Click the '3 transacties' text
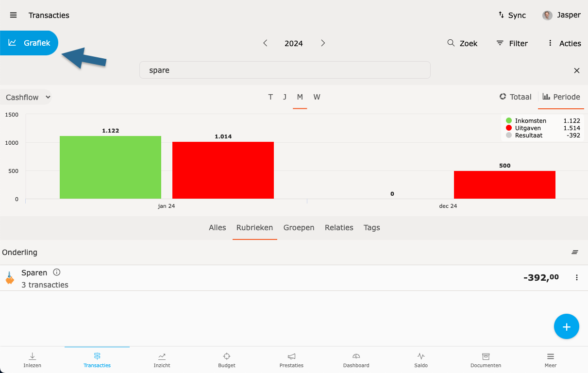Viewport: 588px width, 373px height. pos(45,285)
